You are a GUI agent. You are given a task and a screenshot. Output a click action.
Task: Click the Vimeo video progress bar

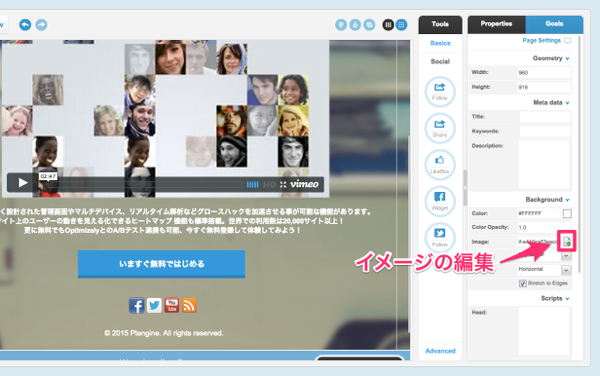[x=144, y=185]
